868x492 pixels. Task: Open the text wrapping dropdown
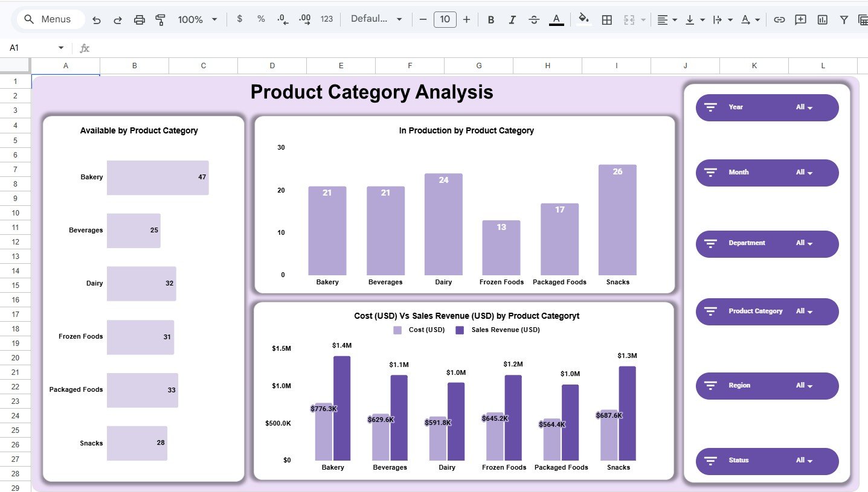(723, 20)
